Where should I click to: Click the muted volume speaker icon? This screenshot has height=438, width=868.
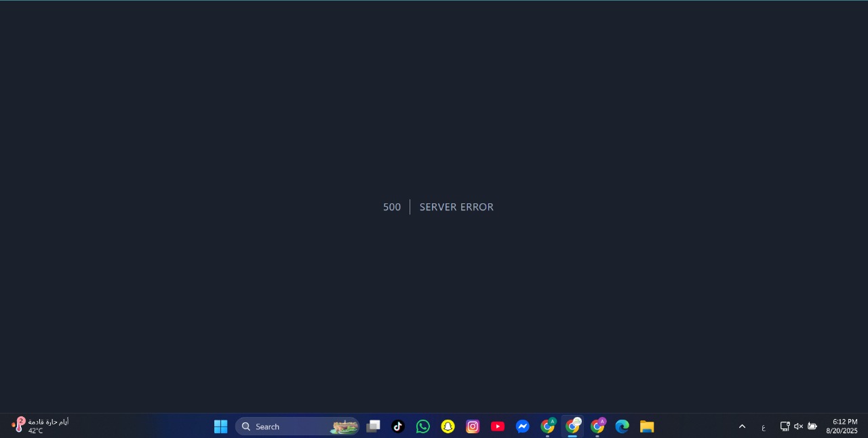(798, 426)
